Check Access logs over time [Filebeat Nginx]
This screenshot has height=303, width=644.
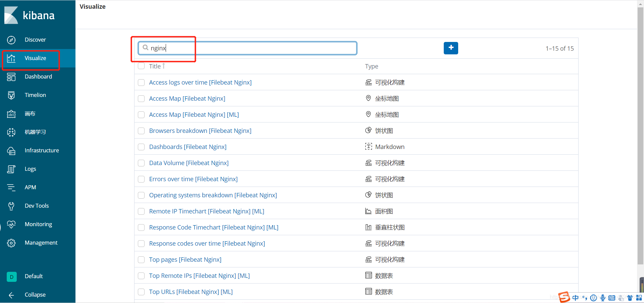(x=141, y=83)
